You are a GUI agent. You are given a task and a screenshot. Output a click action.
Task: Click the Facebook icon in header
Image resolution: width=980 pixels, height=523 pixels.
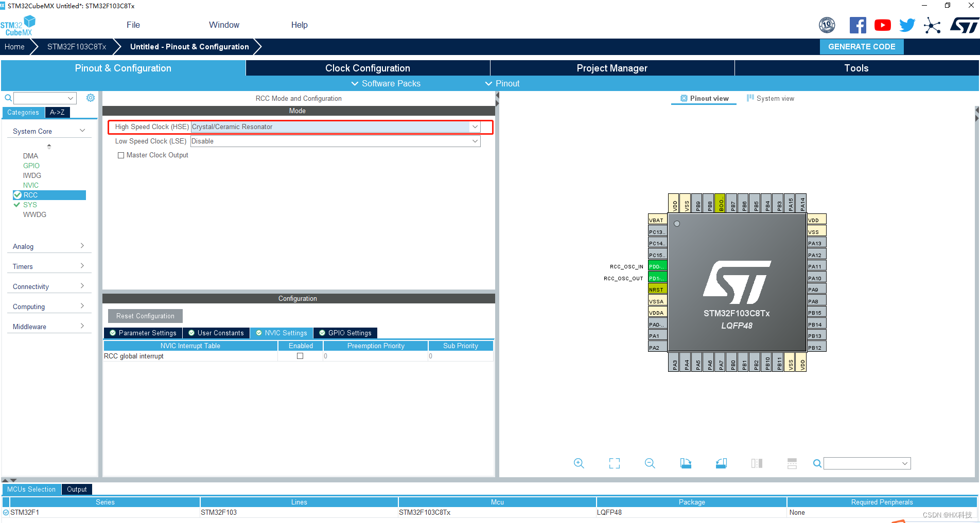857,25
